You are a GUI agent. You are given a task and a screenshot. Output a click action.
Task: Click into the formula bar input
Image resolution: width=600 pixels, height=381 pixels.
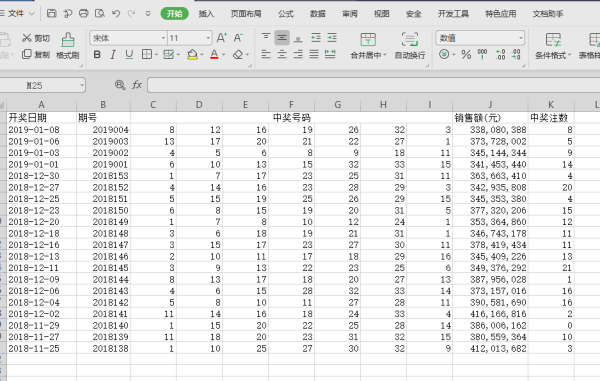tap(374, 85)
